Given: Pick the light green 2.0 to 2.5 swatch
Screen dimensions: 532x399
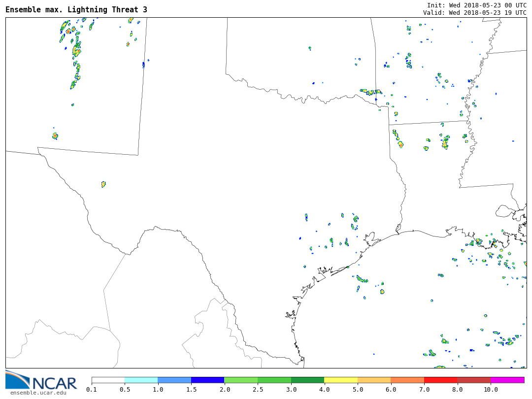Looking at the screenshot, I should (x=241, y=380).
